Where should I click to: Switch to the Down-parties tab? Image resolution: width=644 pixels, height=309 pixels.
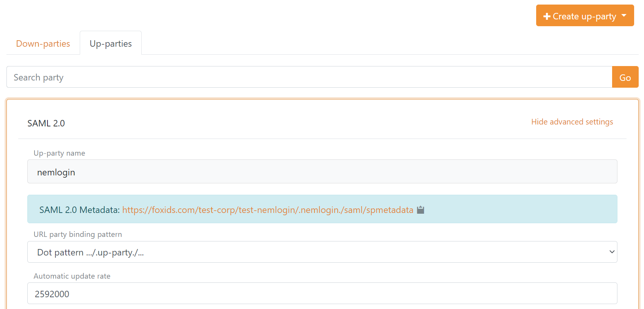pyautogui.click(x=43, y=44)
